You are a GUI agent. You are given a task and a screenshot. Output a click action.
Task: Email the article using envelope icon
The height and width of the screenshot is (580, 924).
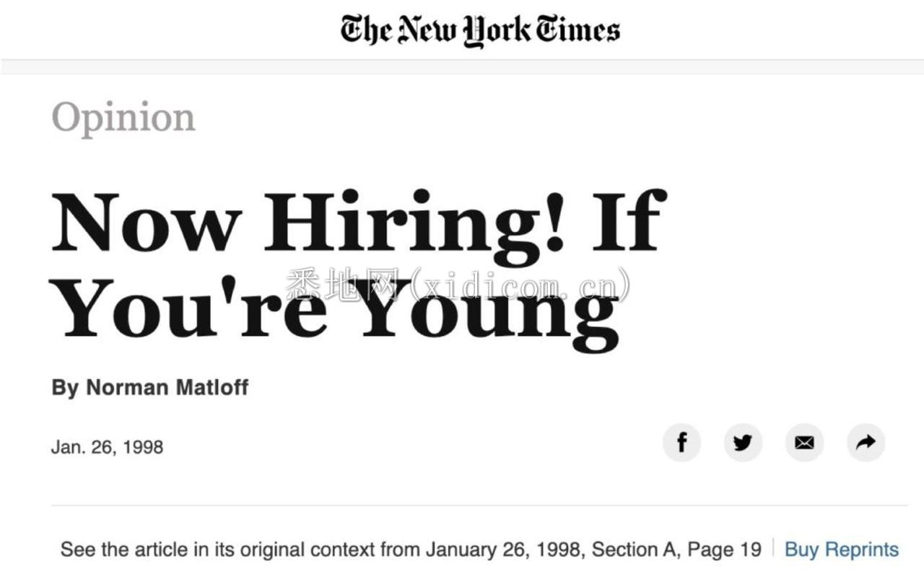pos(804,443)
